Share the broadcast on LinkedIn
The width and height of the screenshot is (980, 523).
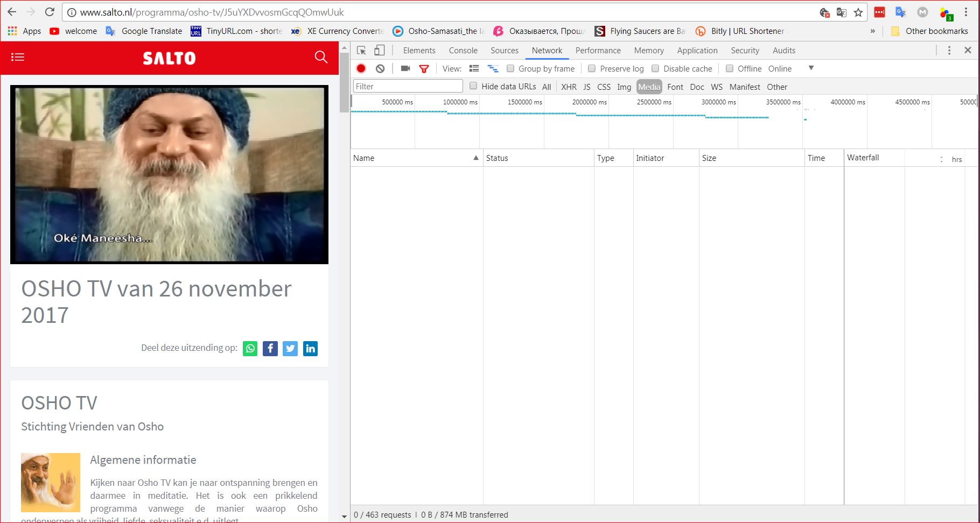[x=311, y=349]
